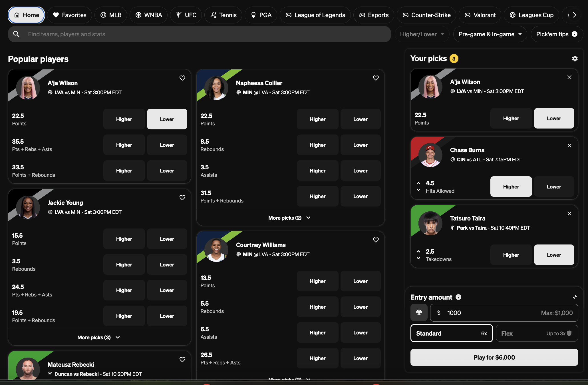Switch to the WNBA tab
588x385 pixels.
pos(149,15)
